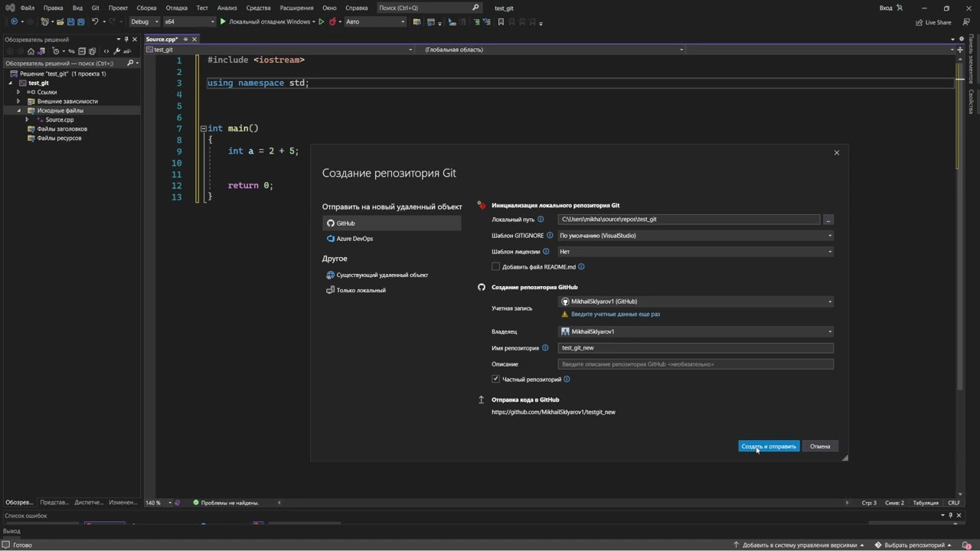Select GitHub remote option
This screenshot has width=980, height=551.
pyautogui.click(x=392, y=223)
